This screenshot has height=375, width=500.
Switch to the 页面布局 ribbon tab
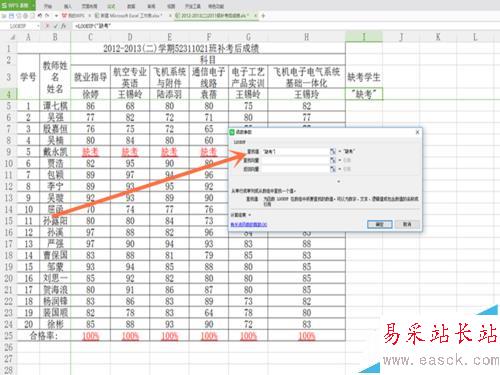coord(89,6)
